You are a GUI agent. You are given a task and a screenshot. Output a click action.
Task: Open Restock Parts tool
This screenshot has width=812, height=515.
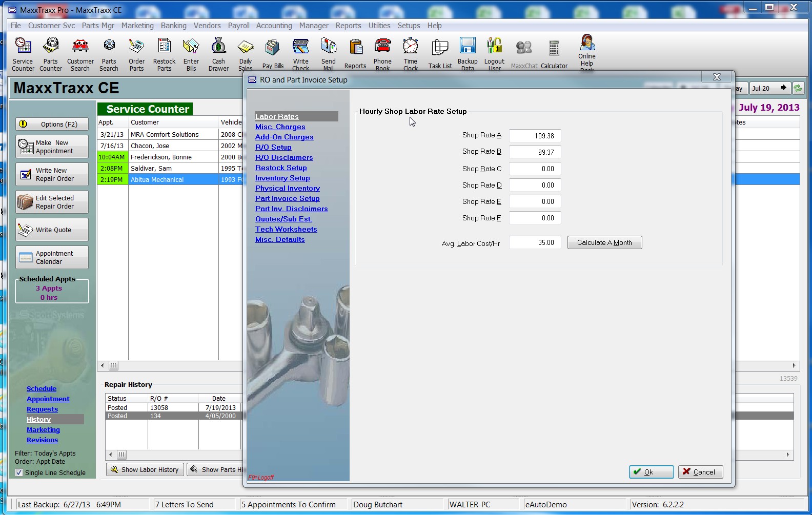(x=164, y=54)
